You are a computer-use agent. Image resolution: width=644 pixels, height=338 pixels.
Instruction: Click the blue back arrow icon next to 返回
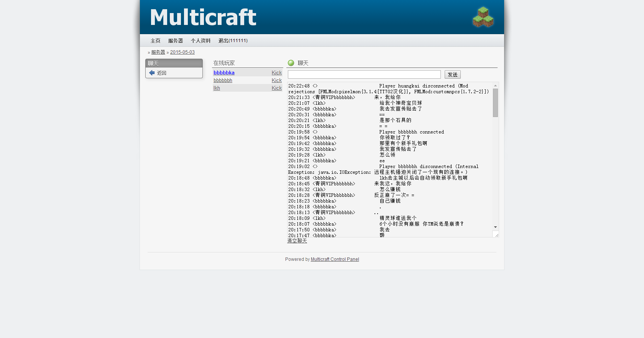point(152,73)
